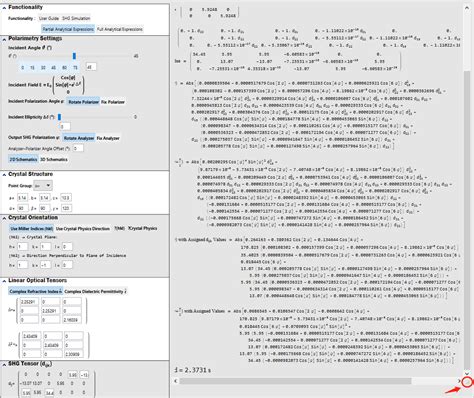Collapse the SHG Tensor section
The width and height of the screenshot is (474, 398).
pos(4,364)
